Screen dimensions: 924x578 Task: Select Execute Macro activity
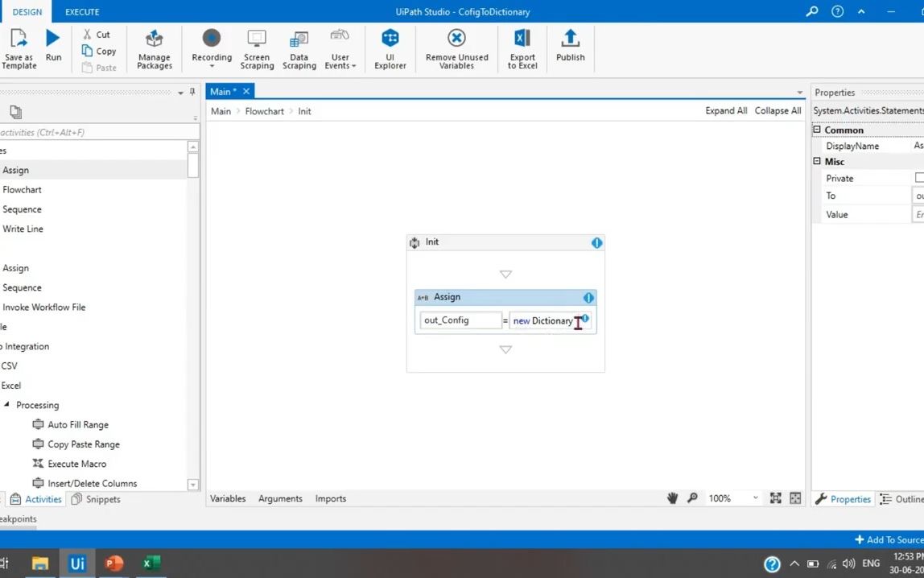[76, 464]
